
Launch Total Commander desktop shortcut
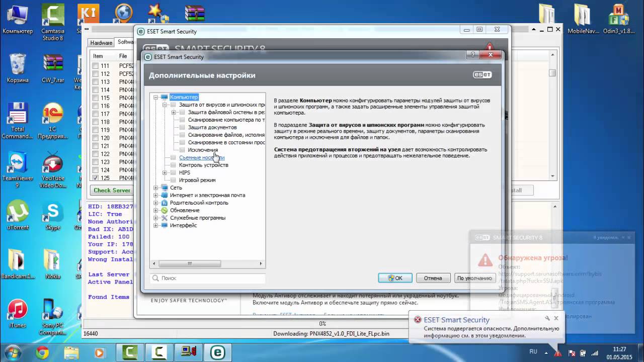pyautogui.click(x=18, y=121)
